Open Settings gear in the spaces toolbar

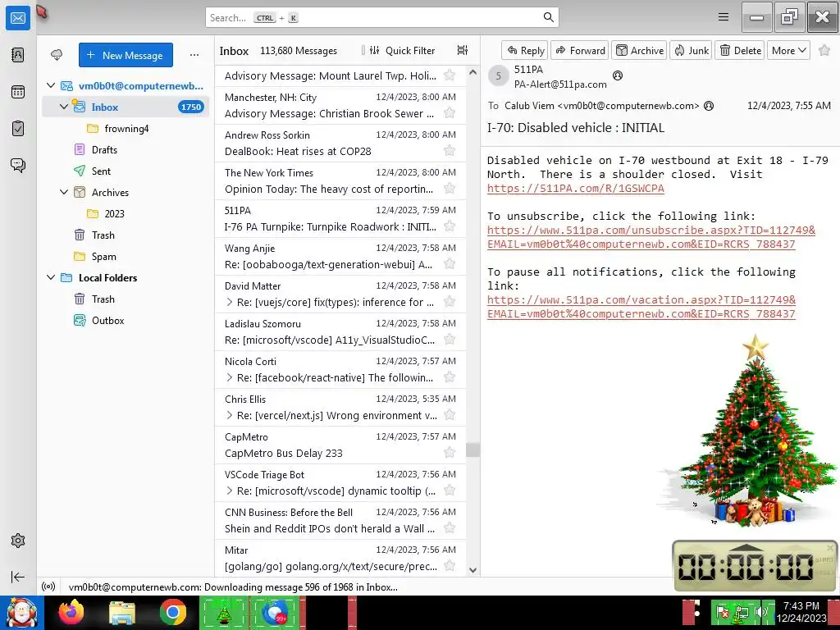pyautogui.click(x=18, y=541)
